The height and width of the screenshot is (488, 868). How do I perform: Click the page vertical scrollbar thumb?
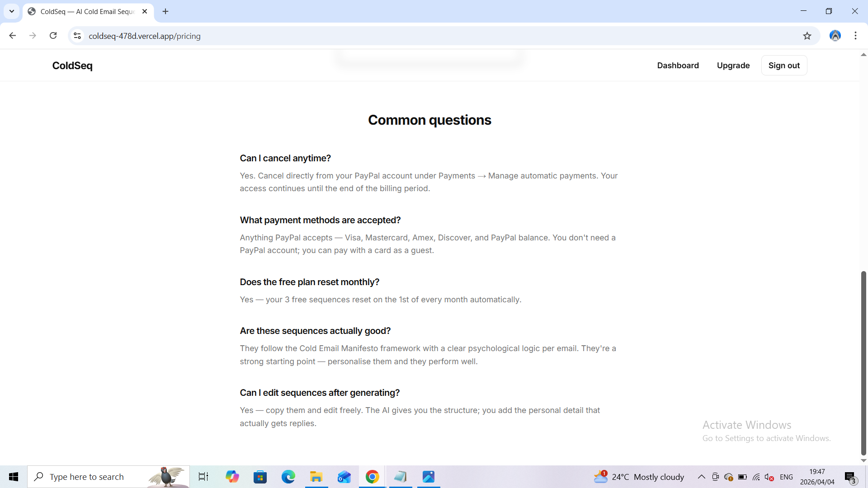(x=863, y=361)
